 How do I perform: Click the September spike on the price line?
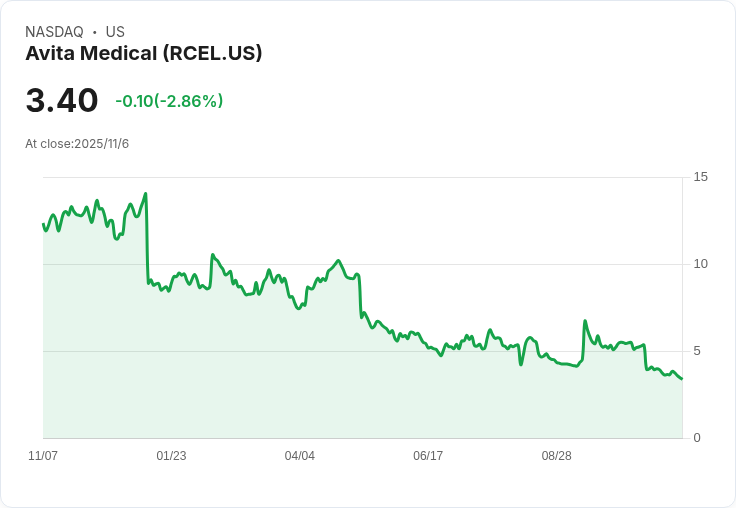coord(585,322)
